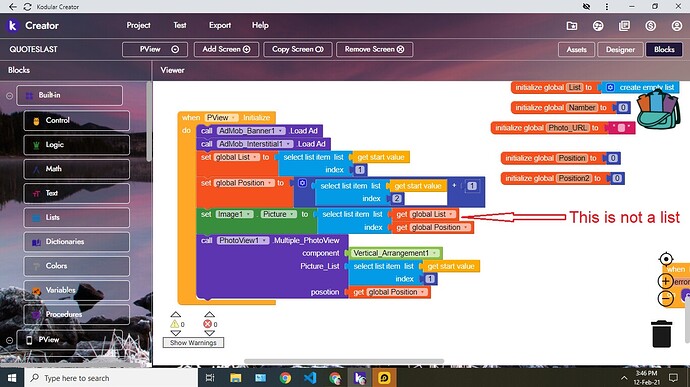Switch to the Designer view
690x387 pixels.
coord(620,50)
